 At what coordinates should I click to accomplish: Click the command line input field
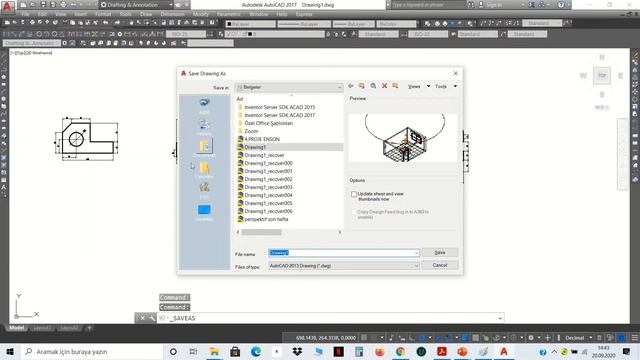tap(331, 318)
